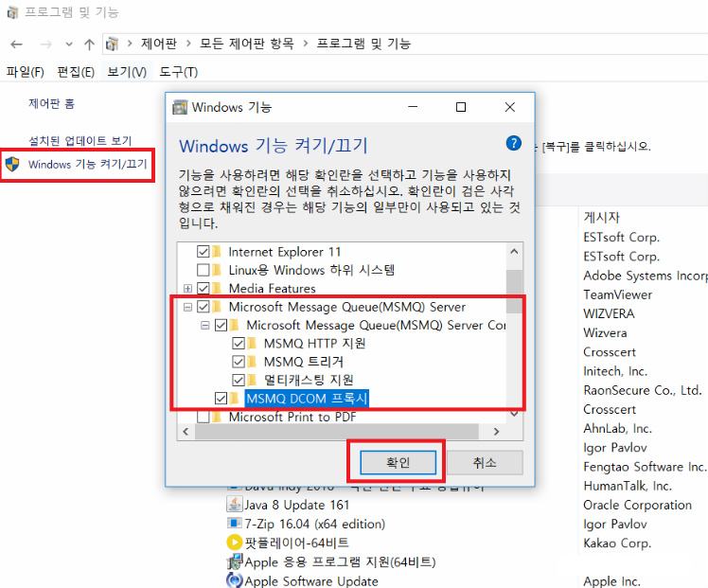The height and width of the screenshot is (588, 708).
Task: Uncheck the 멀티캐스팅 지원 checkbox
Action: 239,380
